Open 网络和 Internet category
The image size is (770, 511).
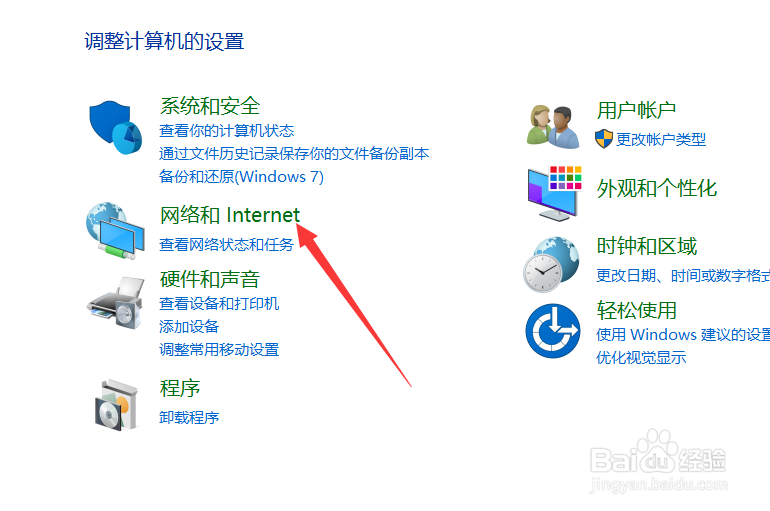230,215
